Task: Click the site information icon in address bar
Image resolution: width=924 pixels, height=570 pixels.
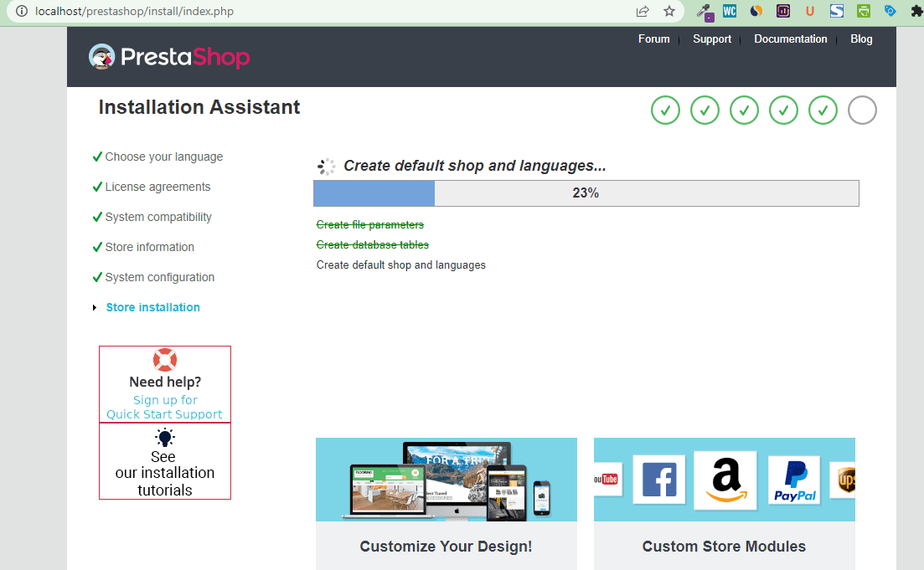Action: (22, 11)
